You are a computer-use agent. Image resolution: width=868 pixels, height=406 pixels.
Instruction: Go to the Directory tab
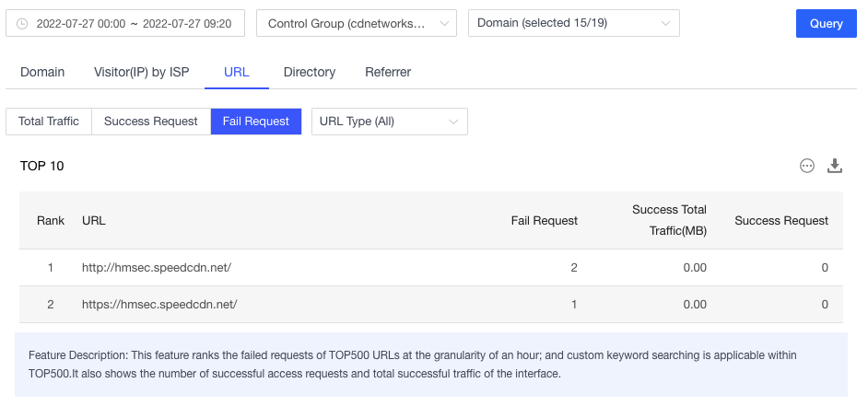pos(310,72)
